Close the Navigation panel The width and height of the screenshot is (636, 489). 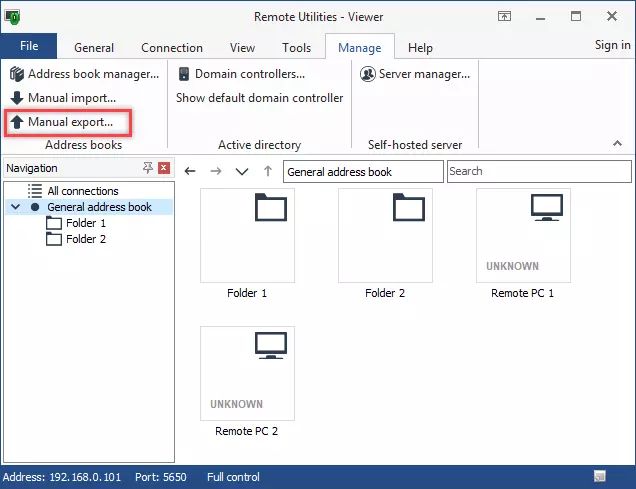(x=164, y=168)
